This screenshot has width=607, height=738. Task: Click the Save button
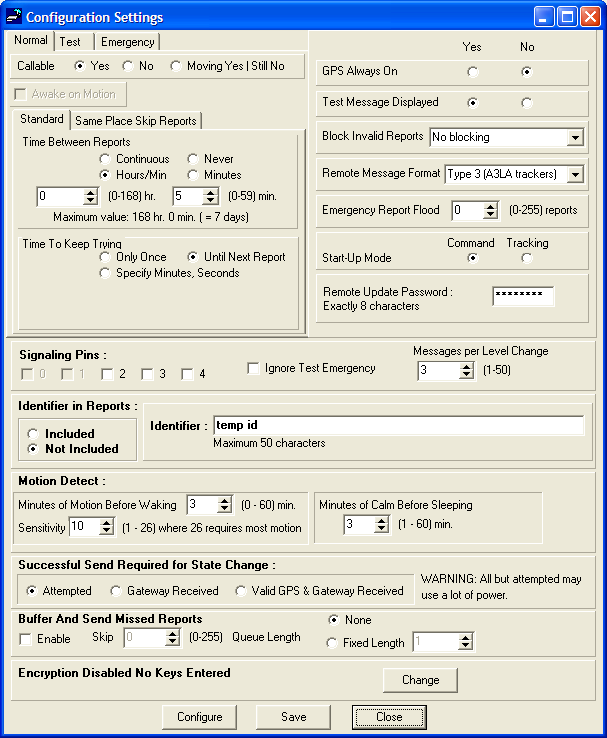click(x=294, y=717)
